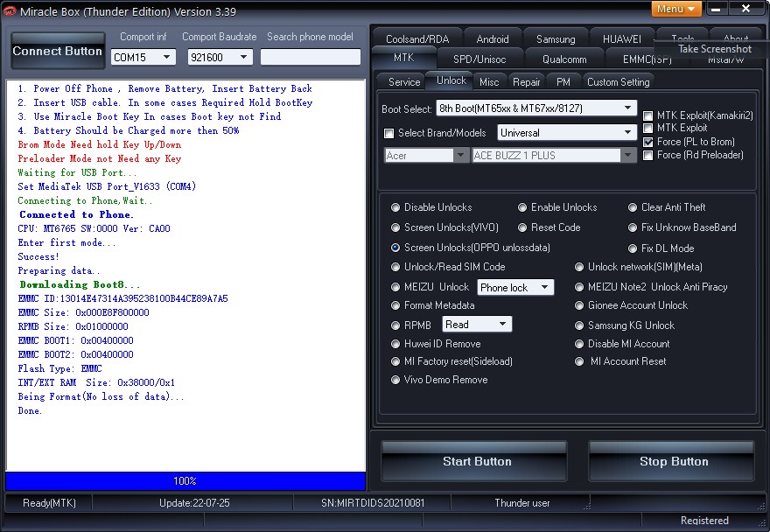
Task: Select Gionee Account Unlock option
Action: (x=579, y=305)
